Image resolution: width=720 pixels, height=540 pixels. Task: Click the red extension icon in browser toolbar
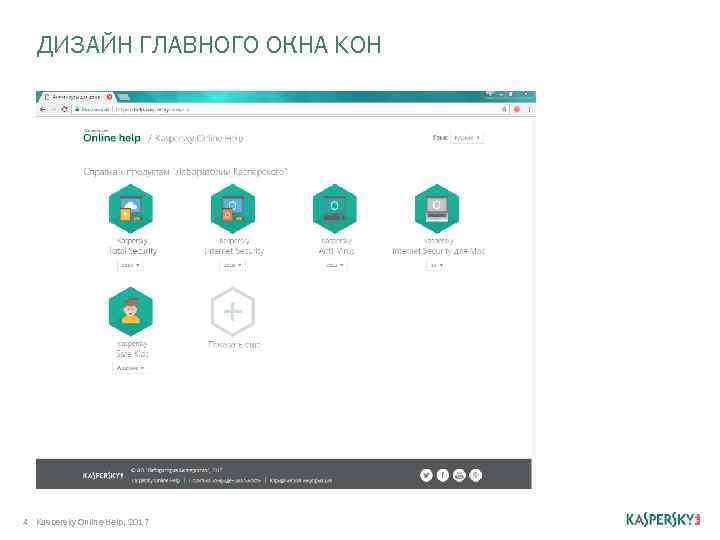click(517, 109)
